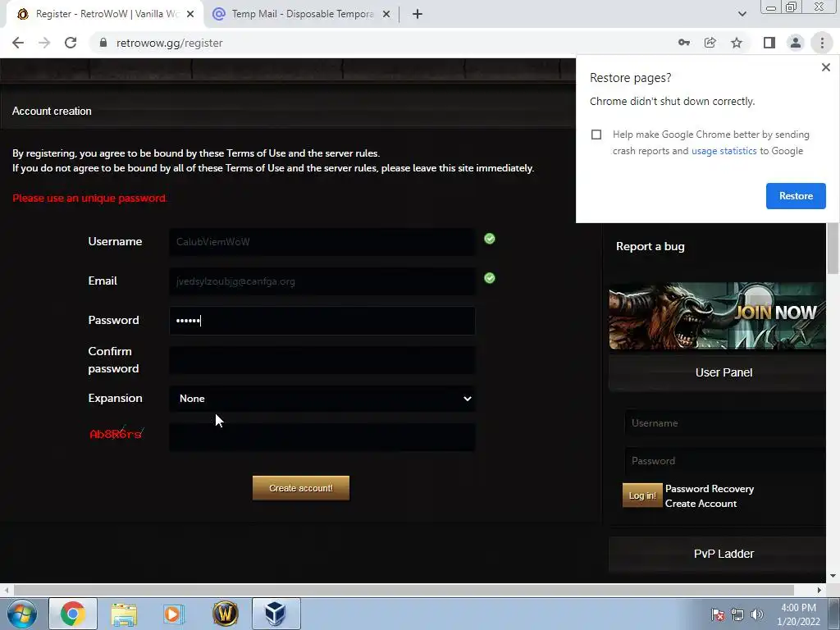Enable sending crash reports checkbox

[x=596, y=135]
